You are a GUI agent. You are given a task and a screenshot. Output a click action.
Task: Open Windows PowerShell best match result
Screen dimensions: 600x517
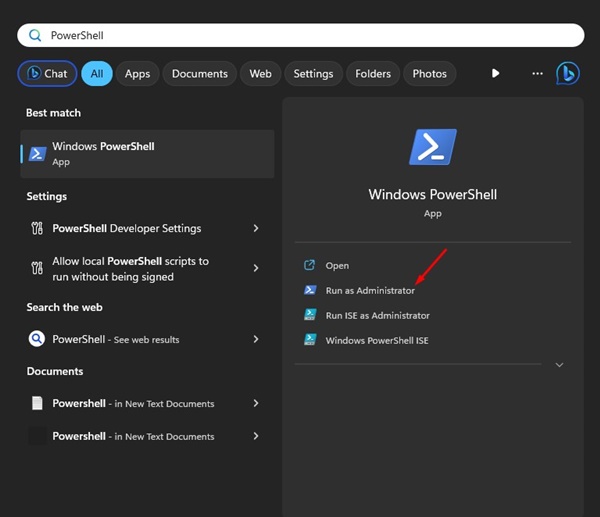tap(147, 154)
